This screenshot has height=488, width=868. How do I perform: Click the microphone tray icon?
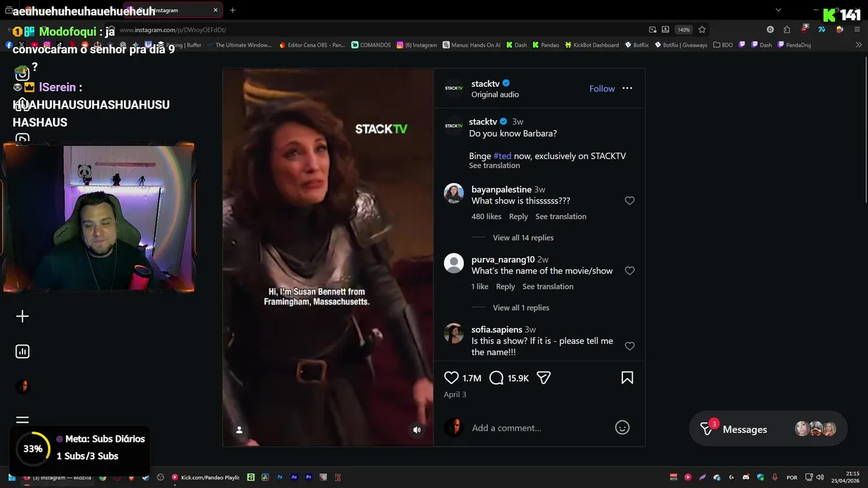775,477
